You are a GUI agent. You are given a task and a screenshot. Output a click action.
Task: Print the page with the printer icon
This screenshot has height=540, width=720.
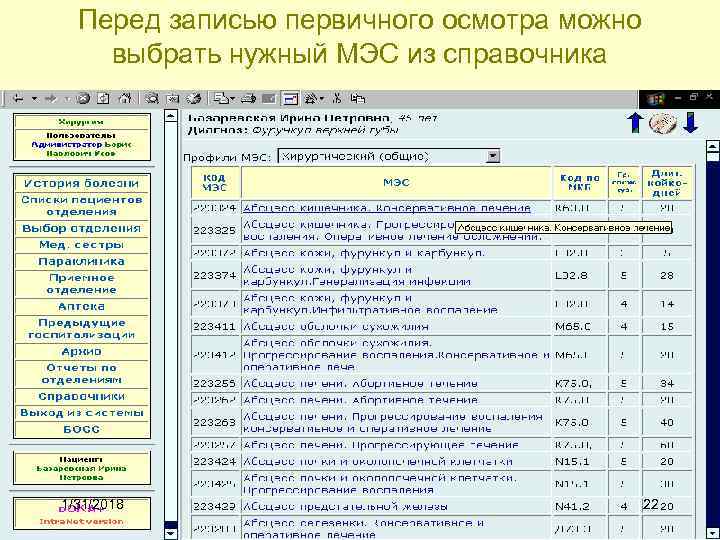(249, 99)
